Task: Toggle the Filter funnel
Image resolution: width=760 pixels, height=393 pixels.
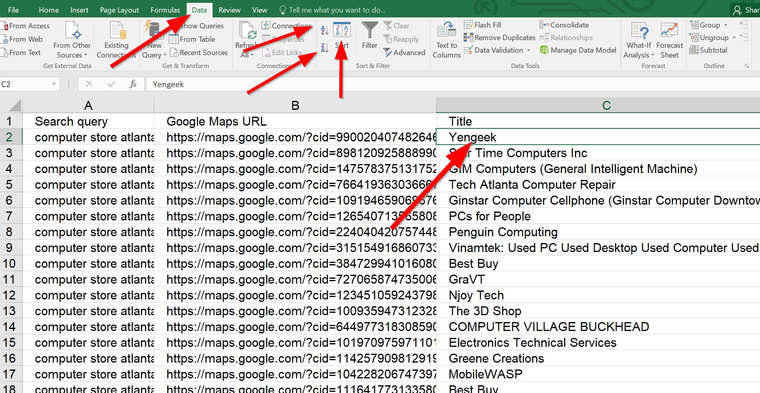Action: (369, 35)
